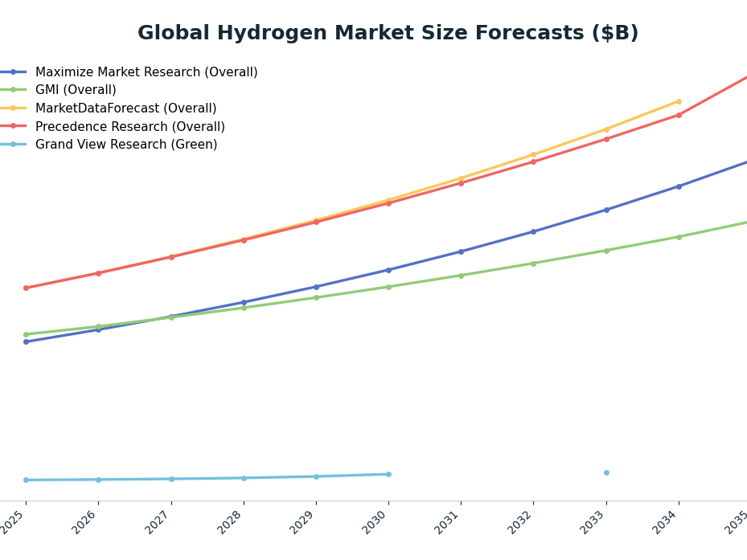Click the chart title Global Hydrogen Market Size Forecasts

388,33
